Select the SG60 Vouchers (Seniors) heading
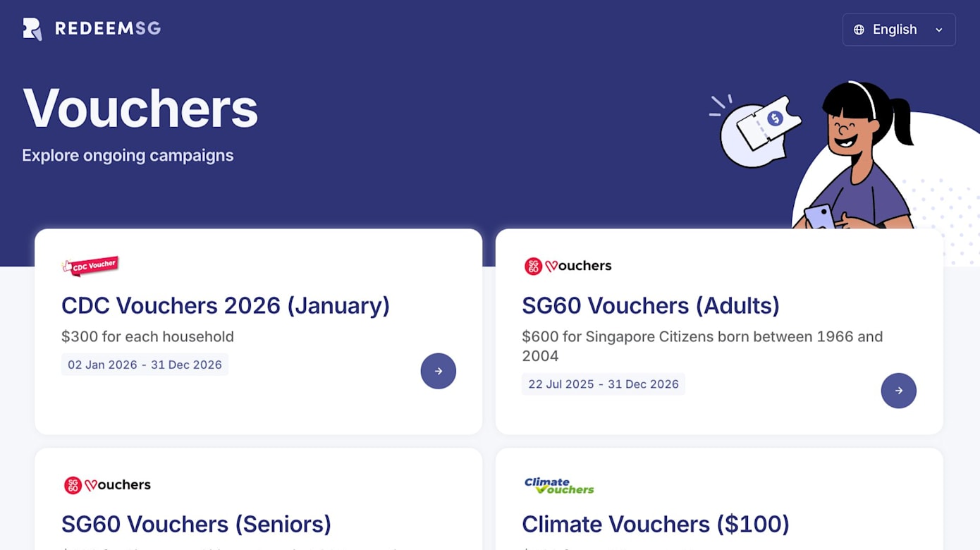 point(196,524)
